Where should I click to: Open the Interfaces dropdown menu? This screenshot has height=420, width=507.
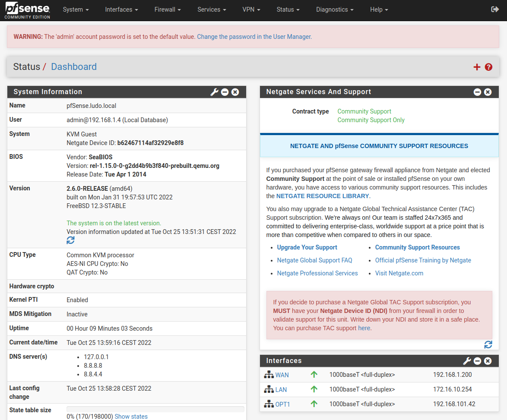(x=121, y=9)
